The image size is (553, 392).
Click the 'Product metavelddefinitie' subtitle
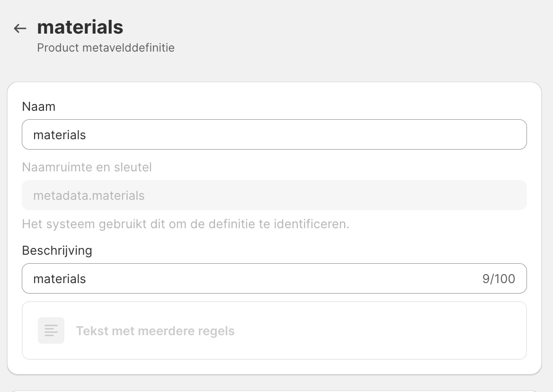pos(106,48)
